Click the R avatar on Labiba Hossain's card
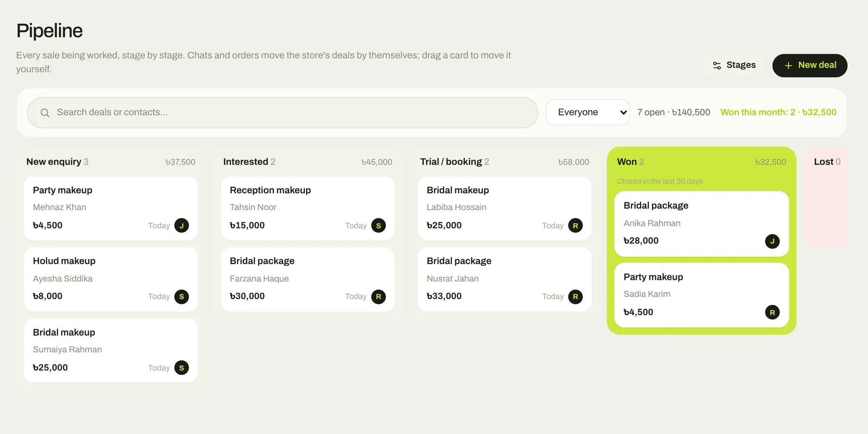This screenshot has height=434, width=868. [576, 225]
